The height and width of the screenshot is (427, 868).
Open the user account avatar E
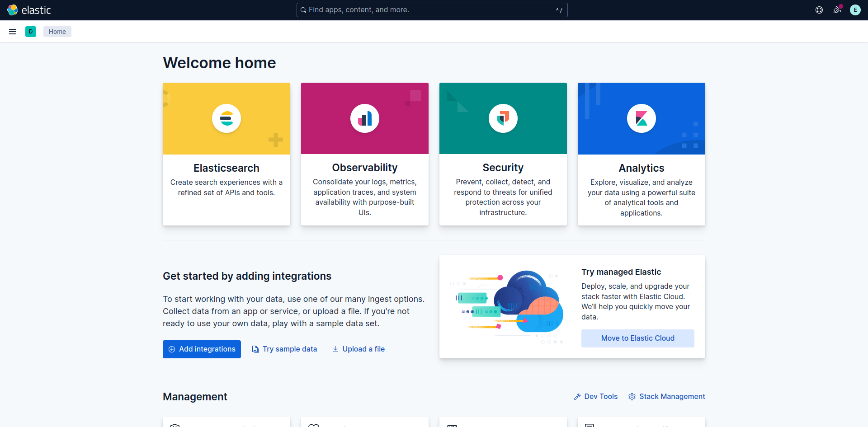[855, 10]
